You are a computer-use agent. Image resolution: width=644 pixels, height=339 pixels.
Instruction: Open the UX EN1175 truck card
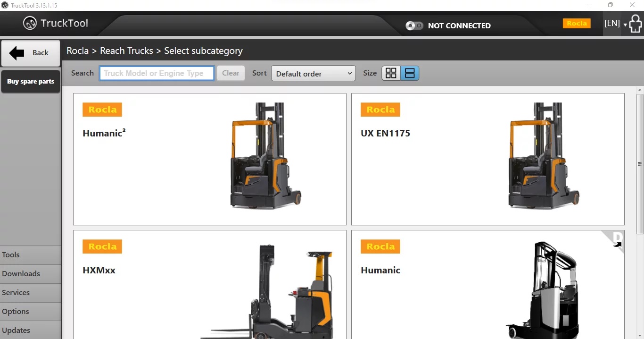(488, 159)
